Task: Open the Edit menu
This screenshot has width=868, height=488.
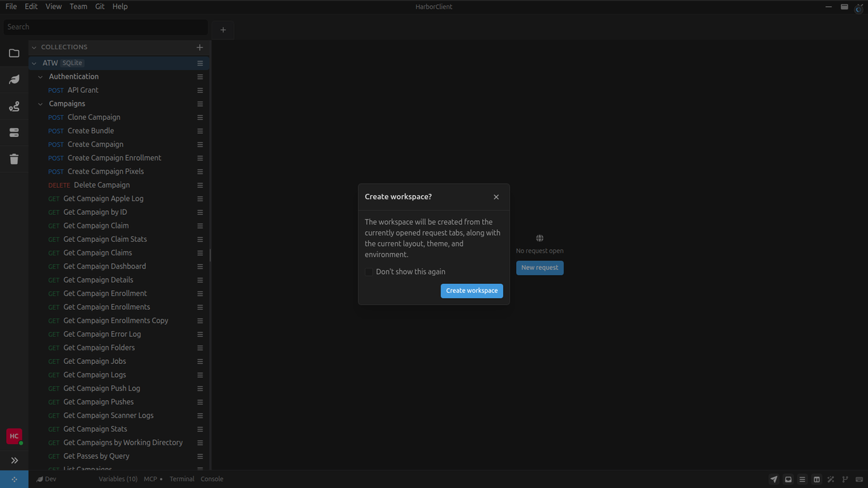Action: pyautogui.click(x=31, y=7)
